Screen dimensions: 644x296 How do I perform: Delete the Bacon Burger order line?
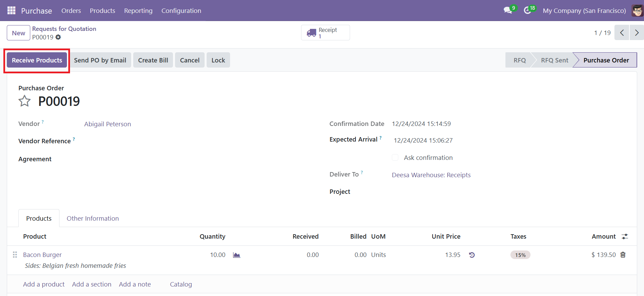[x=623, y=255]
